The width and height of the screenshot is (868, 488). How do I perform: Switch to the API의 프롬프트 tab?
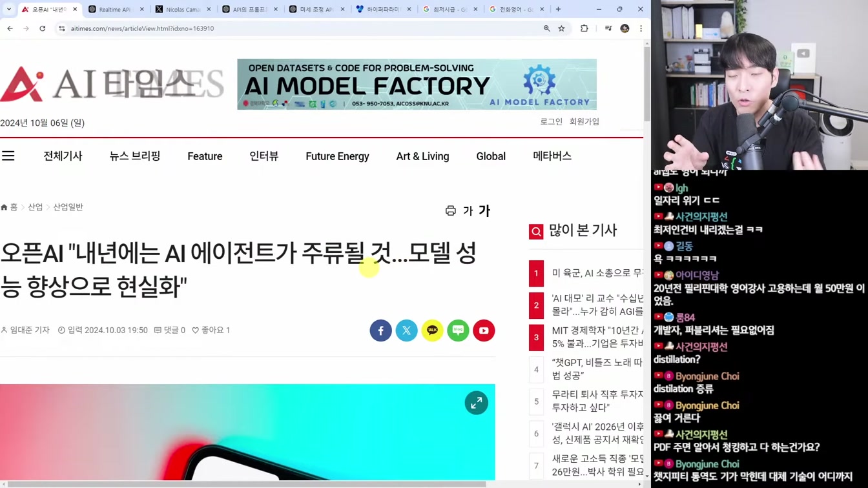tap(249, 9)
